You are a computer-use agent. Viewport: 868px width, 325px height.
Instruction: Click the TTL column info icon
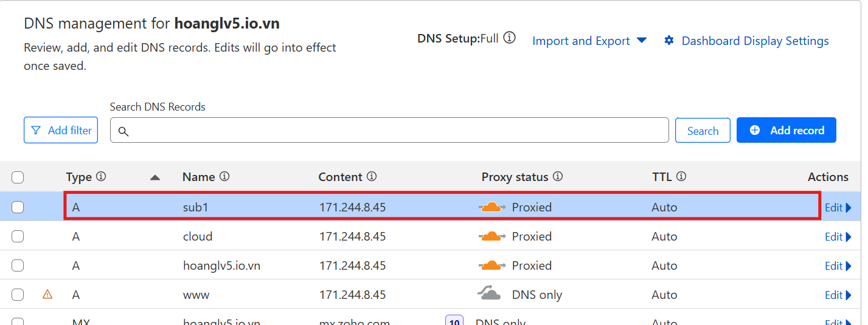pos(681,177)
